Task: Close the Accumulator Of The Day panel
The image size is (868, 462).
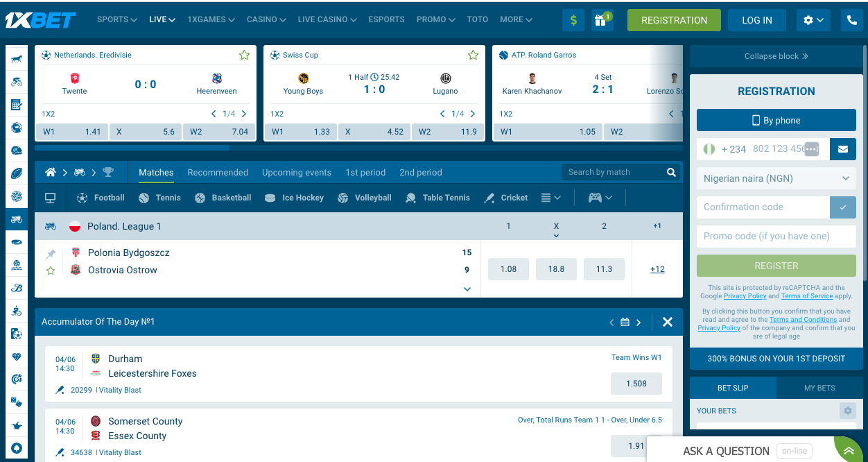Action: pos(668,322)
